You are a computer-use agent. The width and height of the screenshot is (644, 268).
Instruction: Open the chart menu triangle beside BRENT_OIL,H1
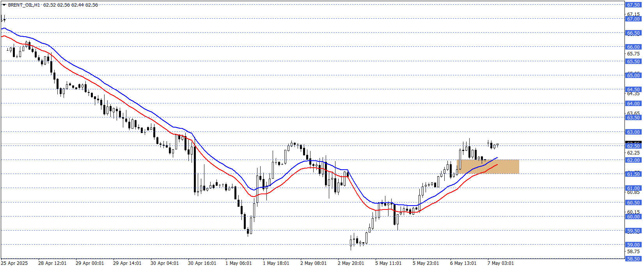(x=4, y=5)
